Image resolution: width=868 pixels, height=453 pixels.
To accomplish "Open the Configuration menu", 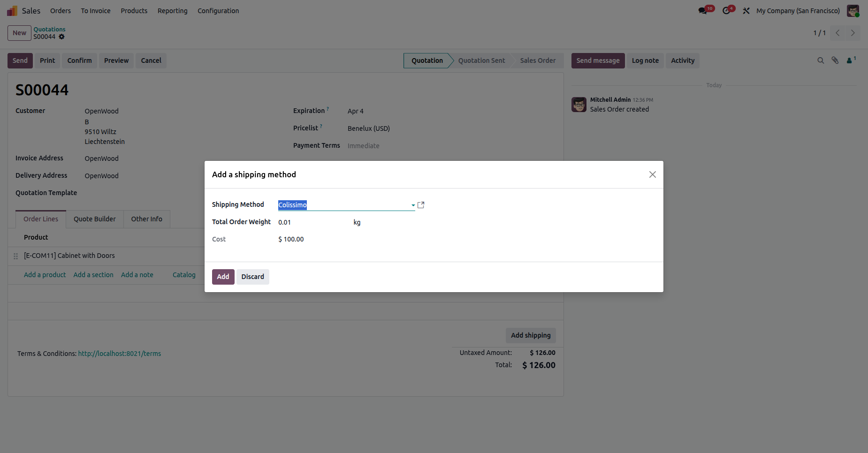I will [x=218, y=11].
